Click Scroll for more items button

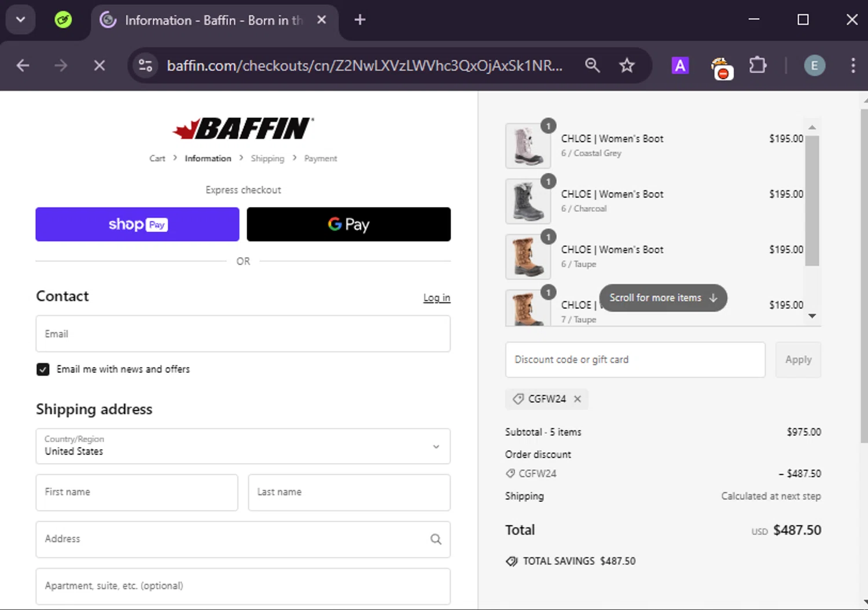click(663, 298)
